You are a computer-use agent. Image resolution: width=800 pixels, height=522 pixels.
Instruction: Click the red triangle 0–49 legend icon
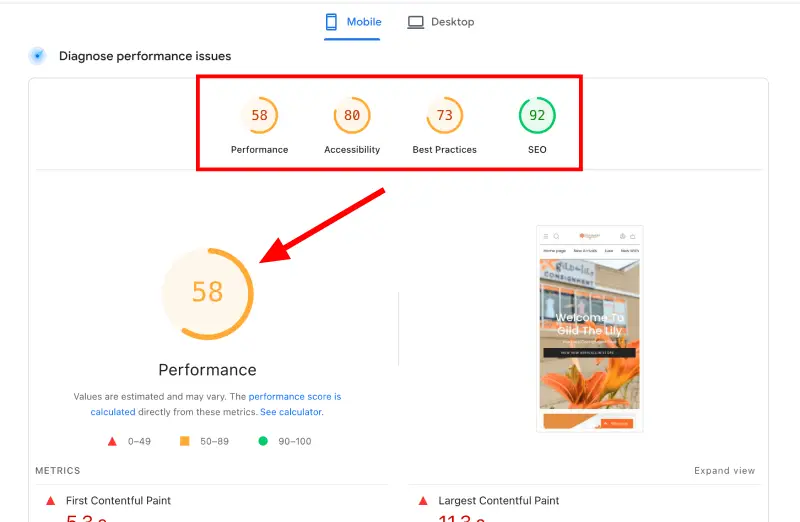112,441
